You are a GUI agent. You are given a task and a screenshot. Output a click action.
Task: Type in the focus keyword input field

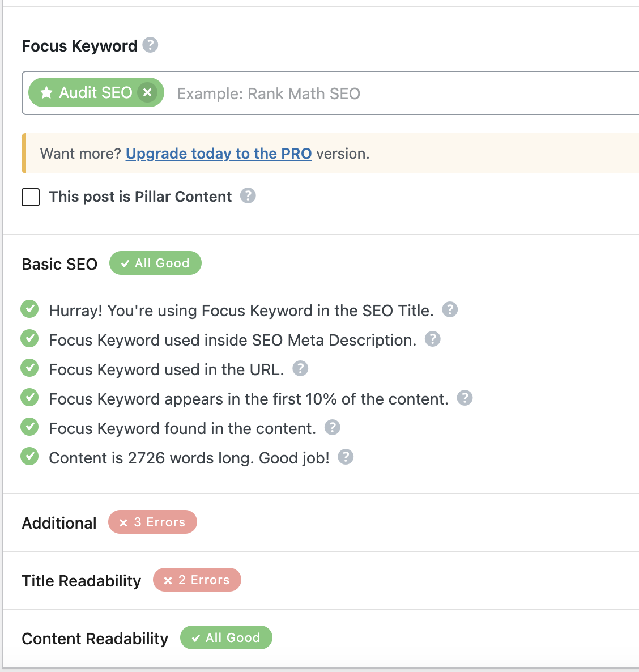(397, 93)
